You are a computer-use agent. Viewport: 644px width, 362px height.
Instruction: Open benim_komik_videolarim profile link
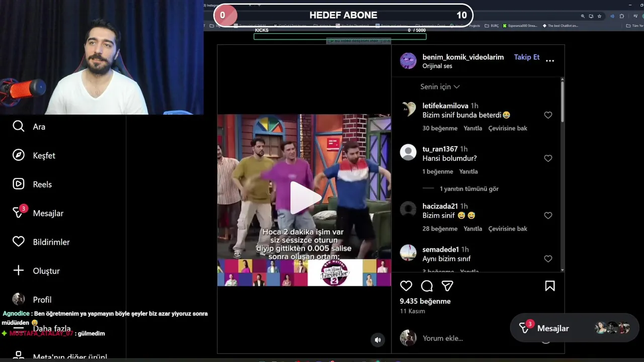(x=463, y=57)
